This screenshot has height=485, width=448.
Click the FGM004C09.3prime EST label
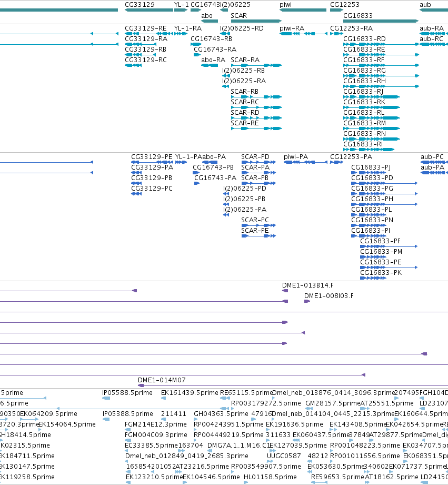tap(156, 435)
